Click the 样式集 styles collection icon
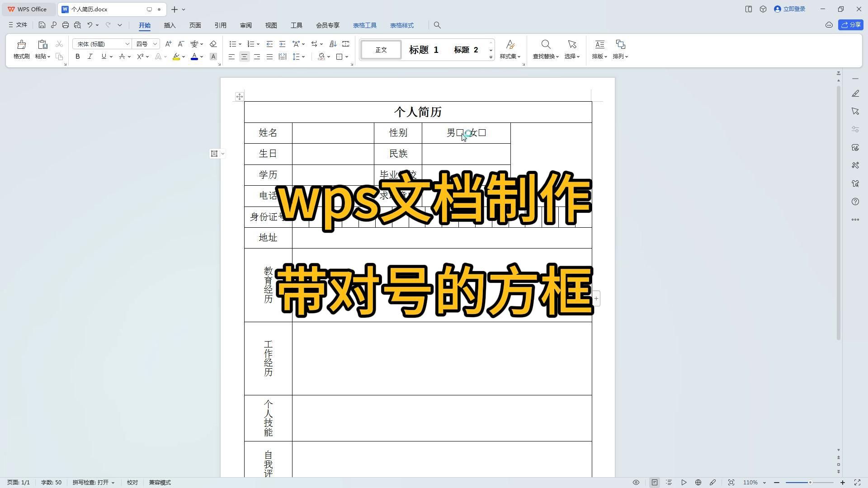The height and width of the screenshot is (488, 868). 510,50
